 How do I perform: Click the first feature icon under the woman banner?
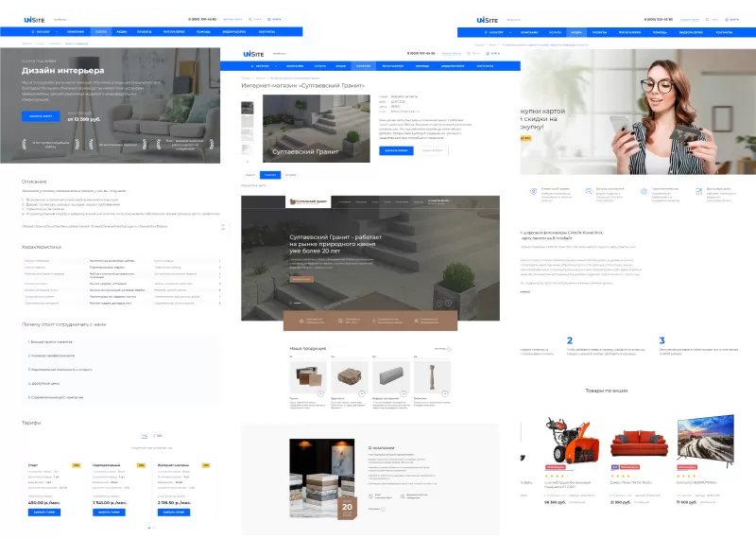click(535, 190)
